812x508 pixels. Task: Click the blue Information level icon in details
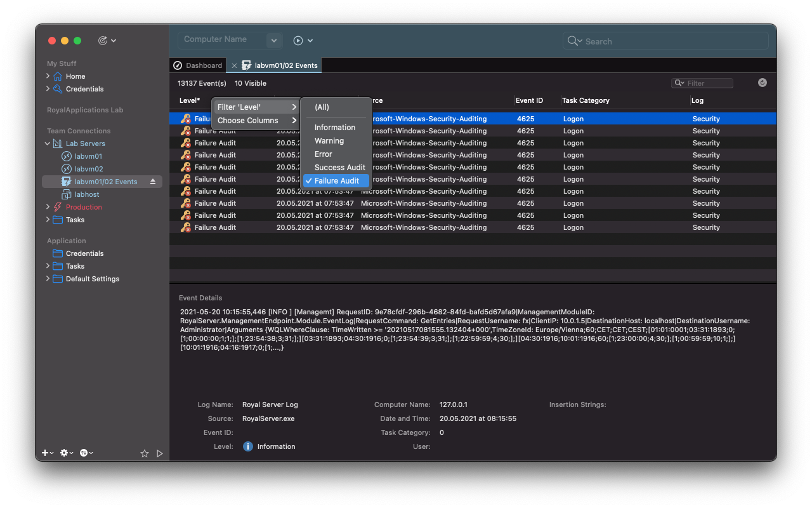point(249,446)
